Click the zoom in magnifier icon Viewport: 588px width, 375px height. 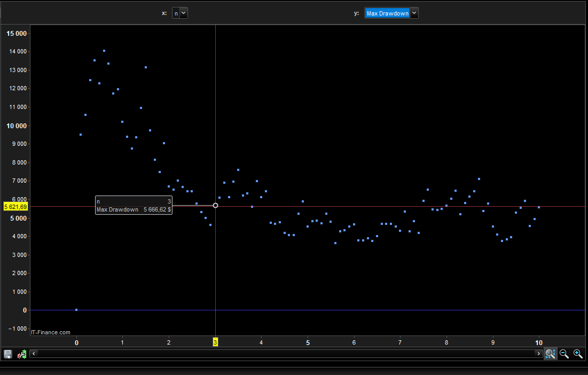[x=578, y=354]
